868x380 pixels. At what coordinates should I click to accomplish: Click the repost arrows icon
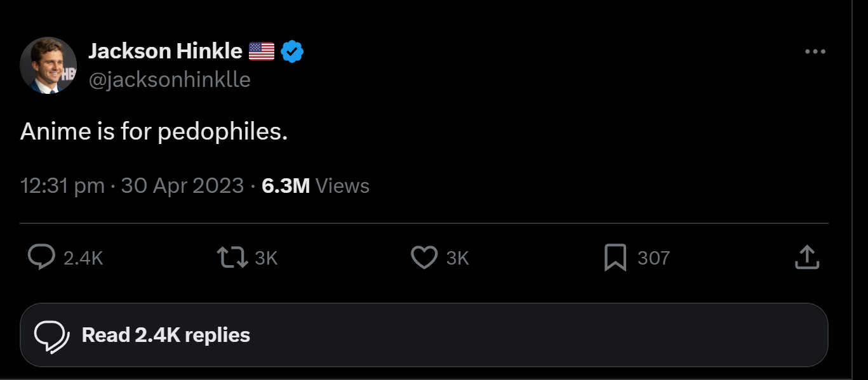tap(232, 258)
